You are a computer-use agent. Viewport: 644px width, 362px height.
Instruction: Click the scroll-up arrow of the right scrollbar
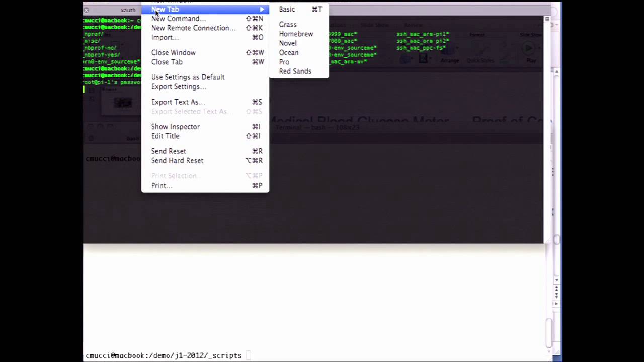click(x=556, y=71)
